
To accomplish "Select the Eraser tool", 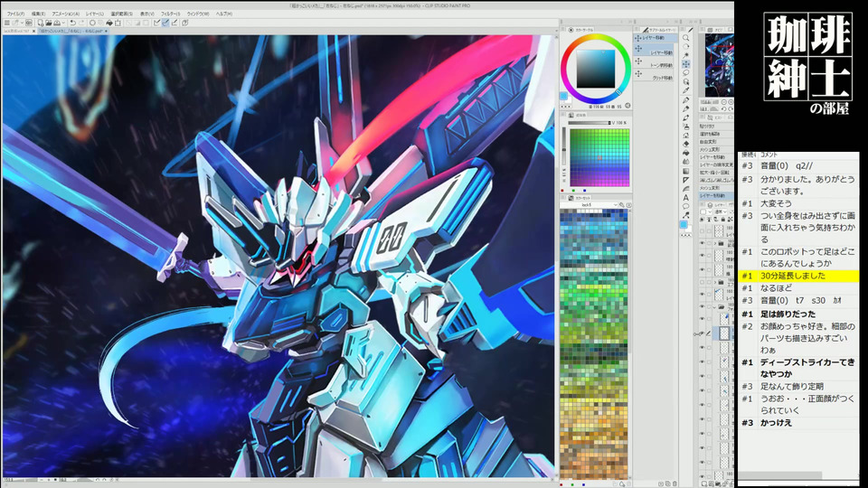I will (686, 144).
